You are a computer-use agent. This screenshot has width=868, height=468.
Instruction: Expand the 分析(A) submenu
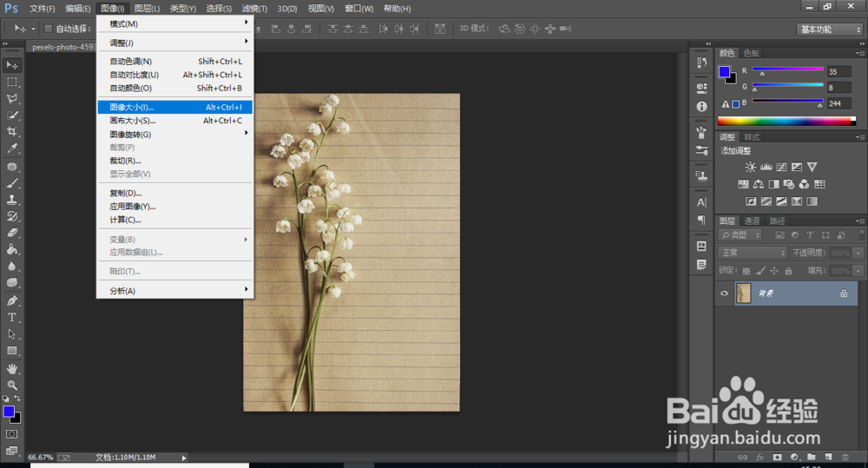coord(175,291)
